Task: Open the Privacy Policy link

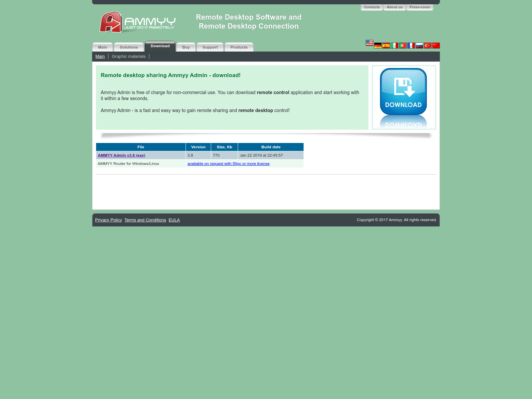Action: point(108,220)
